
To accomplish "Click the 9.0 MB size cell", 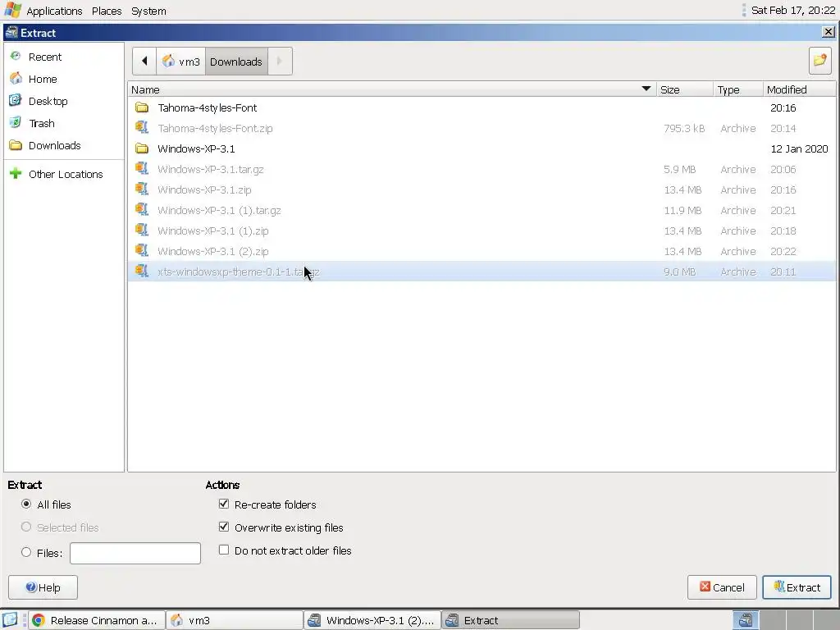I will [x=679, y=272].
